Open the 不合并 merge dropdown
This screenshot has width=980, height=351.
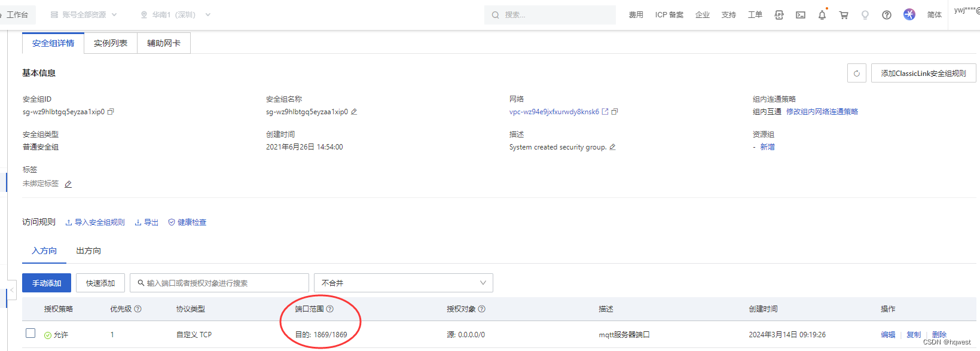coord(404,283)
